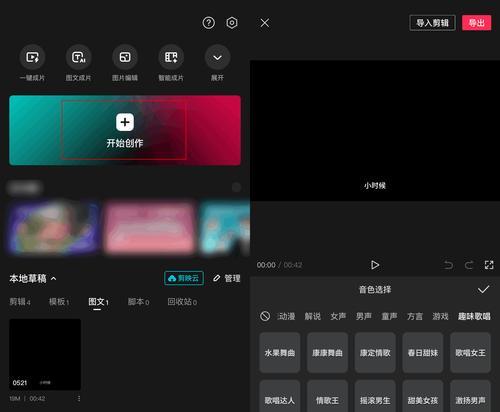Screen dimensions: 500x412
Task: Choose the 康康舞曲 voice
Action: 327,352
